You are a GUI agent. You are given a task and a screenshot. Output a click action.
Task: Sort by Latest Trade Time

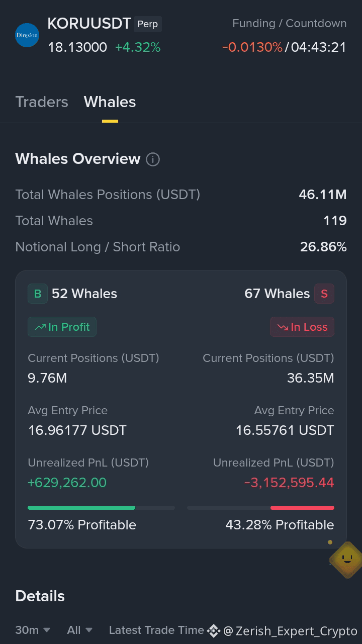[156, 630]
